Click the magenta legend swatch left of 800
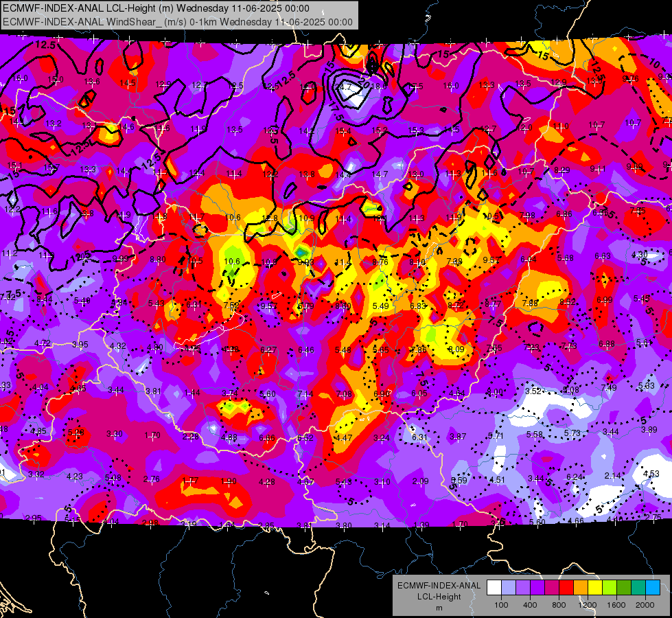Image resolution: width=672 pixels, height=618 pixels. coord(552,587)
